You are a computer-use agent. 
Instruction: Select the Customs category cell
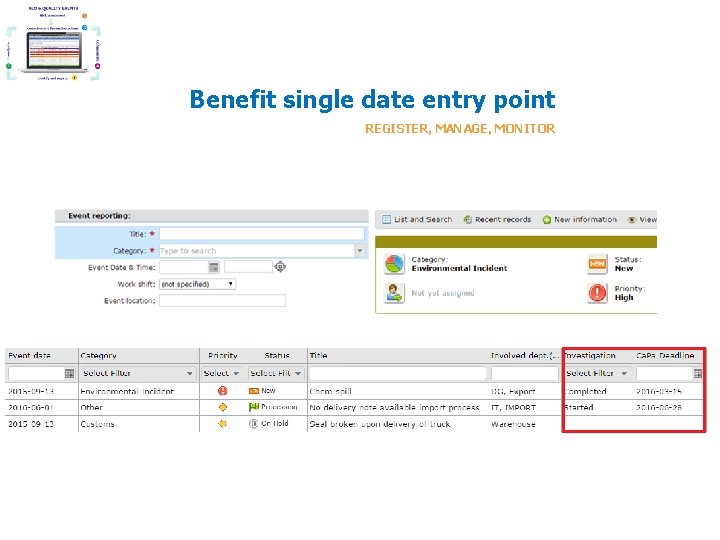click(x=97, y=424)
